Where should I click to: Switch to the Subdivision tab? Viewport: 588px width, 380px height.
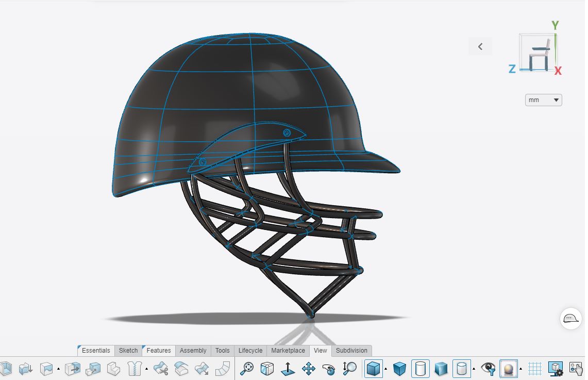pyautogui.click(x=351, y=351)
